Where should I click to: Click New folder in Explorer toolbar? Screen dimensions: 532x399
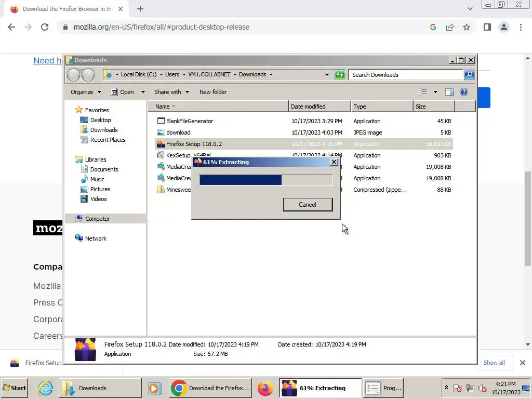coord(212,92)
